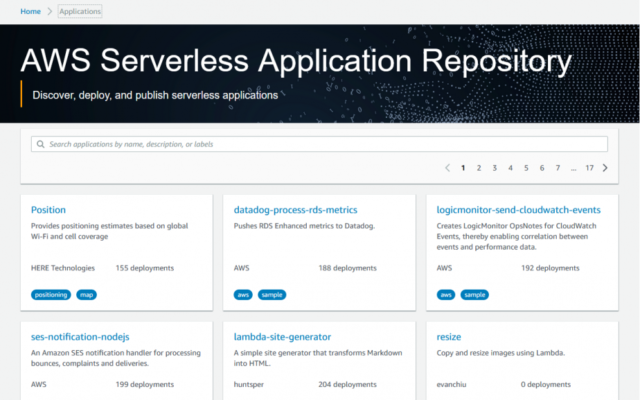Open ses-notification-nodejs application
This screenshot has width=640, height=400.
80,337
